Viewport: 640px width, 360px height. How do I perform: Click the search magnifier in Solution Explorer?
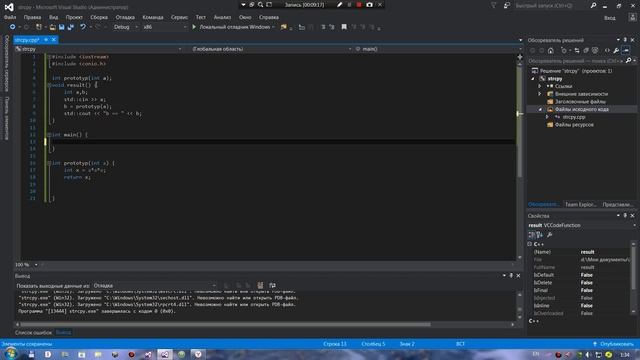[629, 60]
